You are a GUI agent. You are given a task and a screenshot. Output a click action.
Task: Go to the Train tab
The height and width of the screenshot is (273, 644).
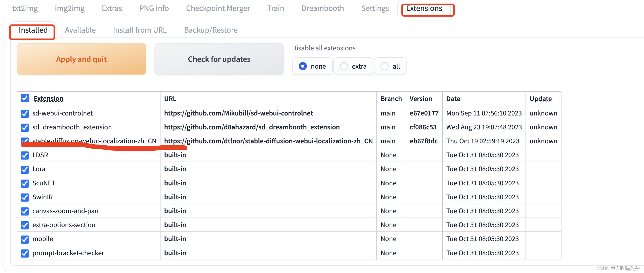click(x=276, y=8)
